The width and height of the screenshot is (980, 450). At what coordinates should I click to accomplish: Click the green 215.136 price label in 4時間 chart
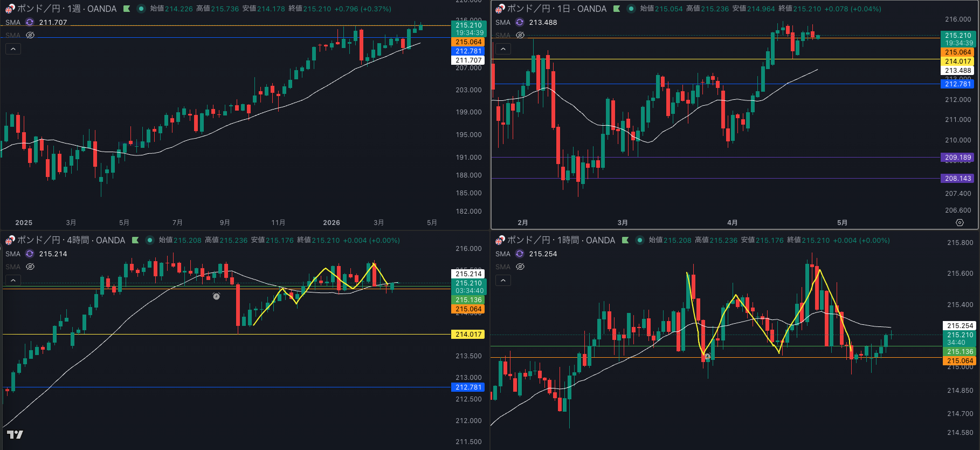468,300
